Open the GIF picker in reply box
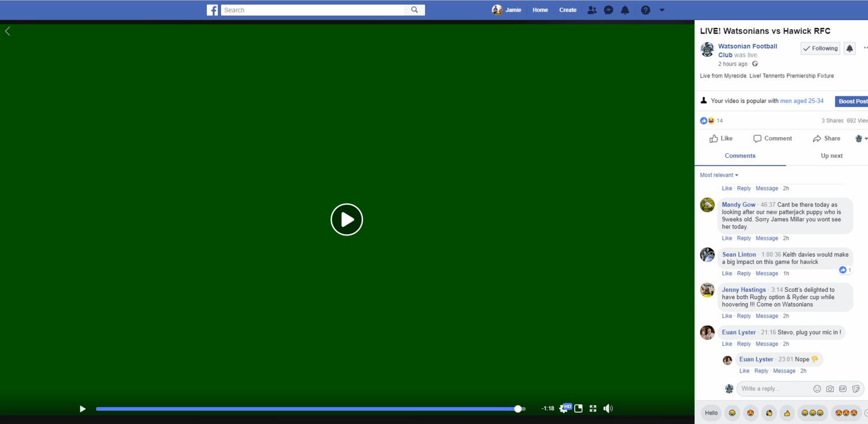868x424 pixels. point(843,389)
